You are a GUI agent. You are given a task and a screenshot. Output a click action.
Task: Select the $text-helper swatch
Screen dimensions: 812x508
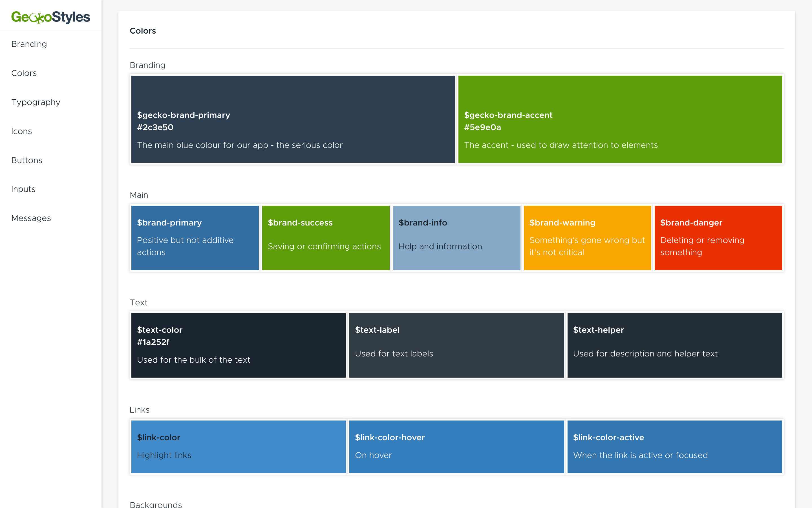[675, 345]
